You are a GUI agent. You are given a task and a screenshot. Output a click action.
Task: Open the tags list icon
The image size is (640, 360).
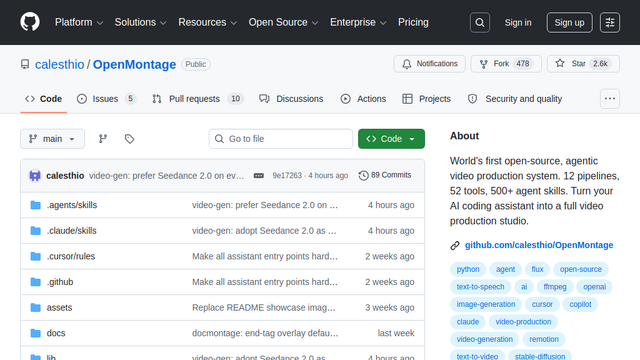(129, 139)
